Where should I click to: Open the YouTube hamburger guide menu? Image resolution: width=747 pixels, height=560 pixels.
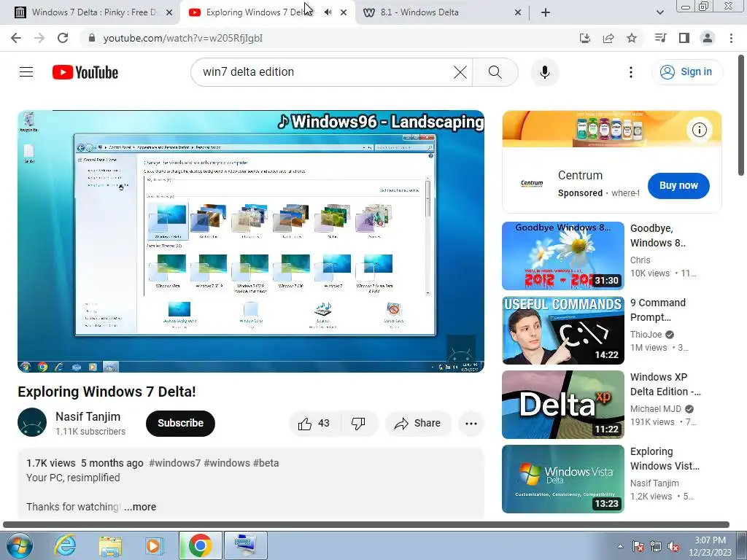pyautogui.click(x=26, y=72)
